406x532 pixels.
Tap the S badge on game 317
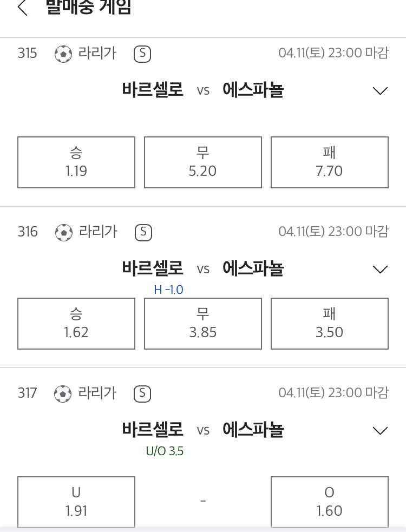coord(142,393)
